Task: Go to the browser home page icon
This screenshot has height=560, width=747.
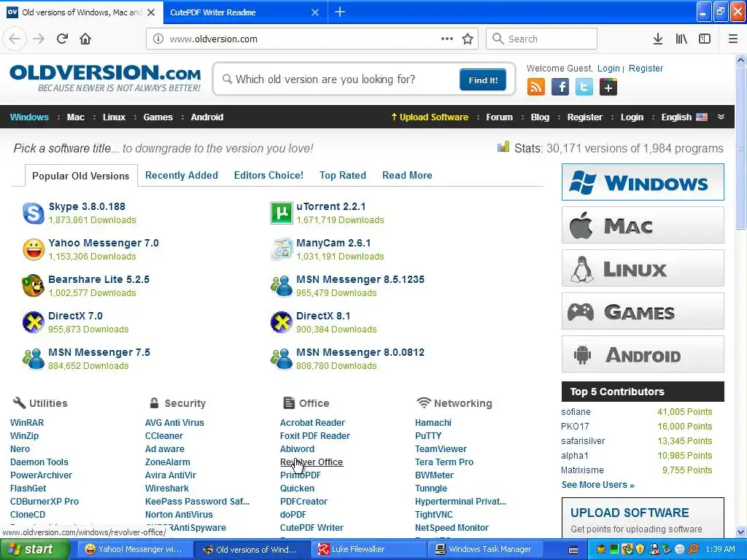Action: tap(85, 39)
